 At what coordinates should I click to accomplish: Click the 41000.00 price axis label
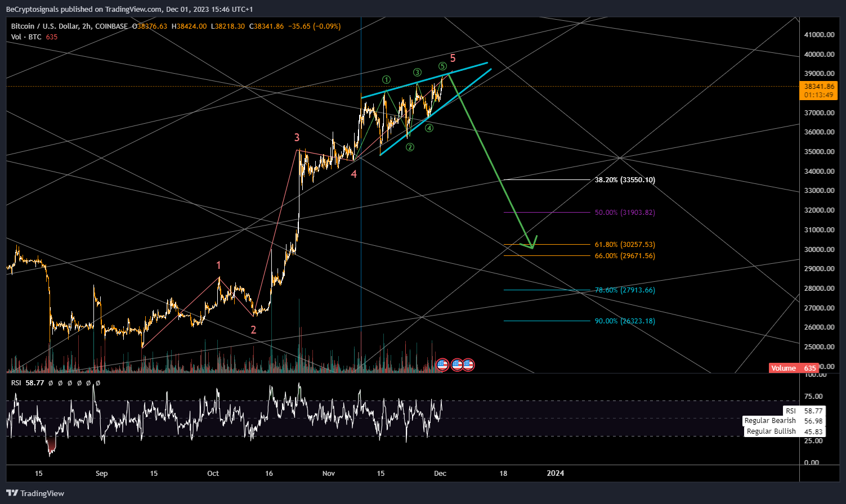pos(819,35)
